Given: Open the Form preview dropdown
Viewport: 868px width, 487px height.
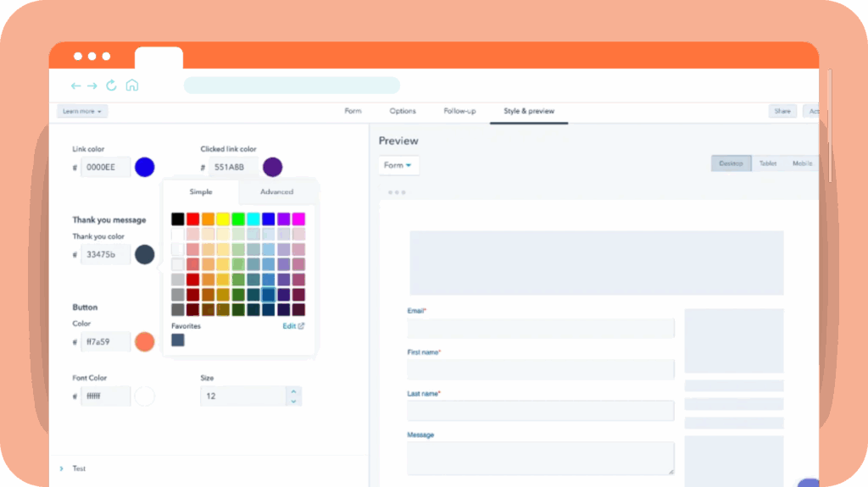Looking at the screenshot, I should pos(398,165).
